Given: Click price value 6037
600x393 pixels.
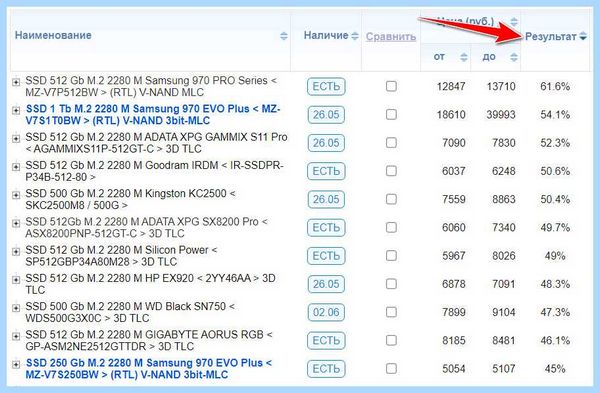Looking at the screenshot, I should (x=454, y=171).
